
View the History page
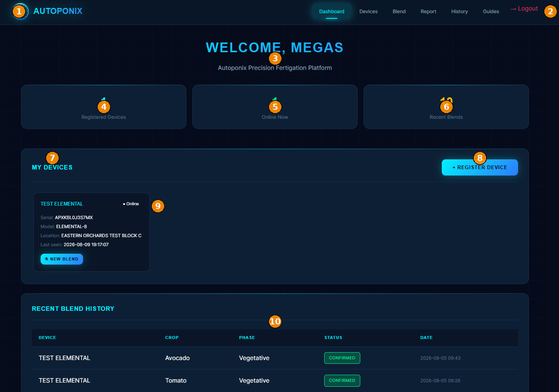tap(459, 12)
